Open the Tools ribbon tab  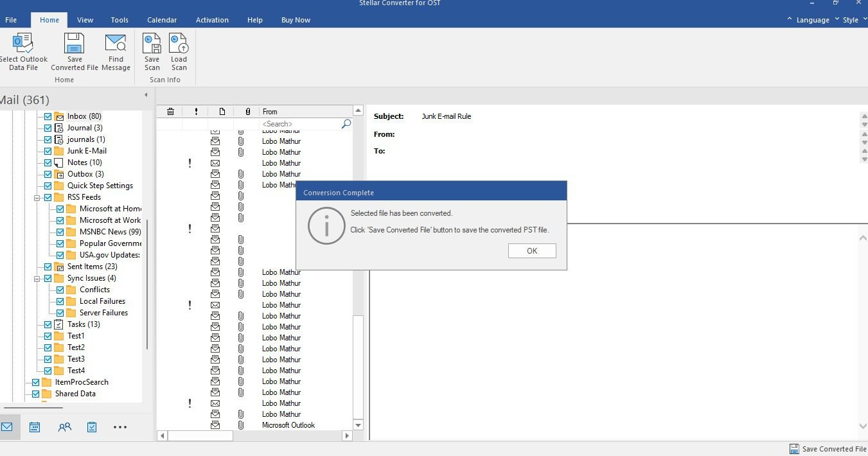click(x=120, y=20)
